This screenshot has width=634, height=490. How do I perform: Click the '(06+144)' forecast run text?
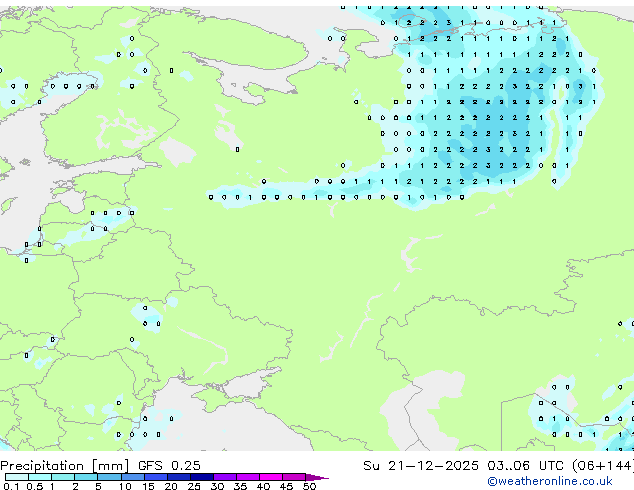tap(602, 466)
